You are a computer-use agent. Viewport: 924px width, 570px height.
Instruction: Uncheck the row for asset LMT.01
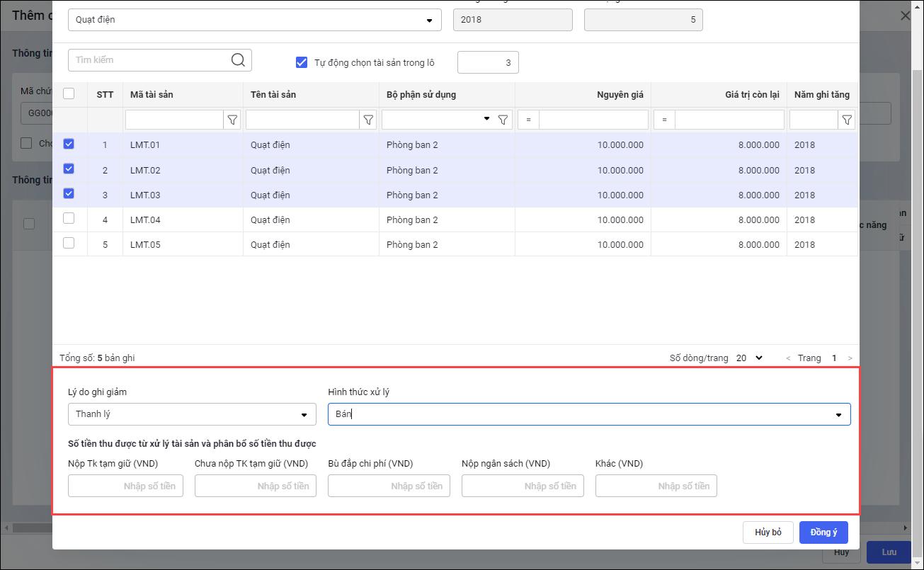[69, 144]
